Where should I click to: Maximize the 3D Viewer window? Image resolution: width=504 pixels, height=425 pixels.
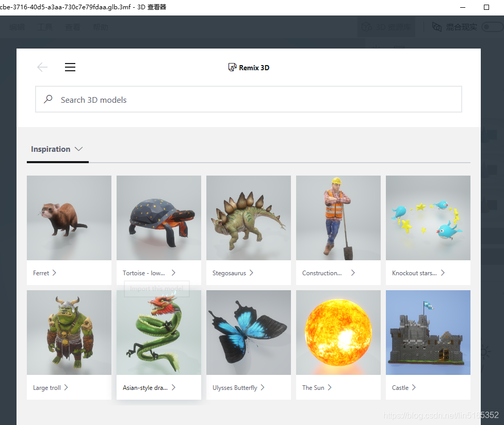pos(486,7)
